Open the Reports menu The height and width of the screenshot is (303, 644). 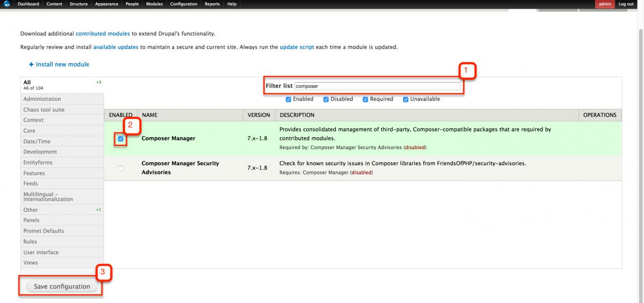tap(212, 4)
